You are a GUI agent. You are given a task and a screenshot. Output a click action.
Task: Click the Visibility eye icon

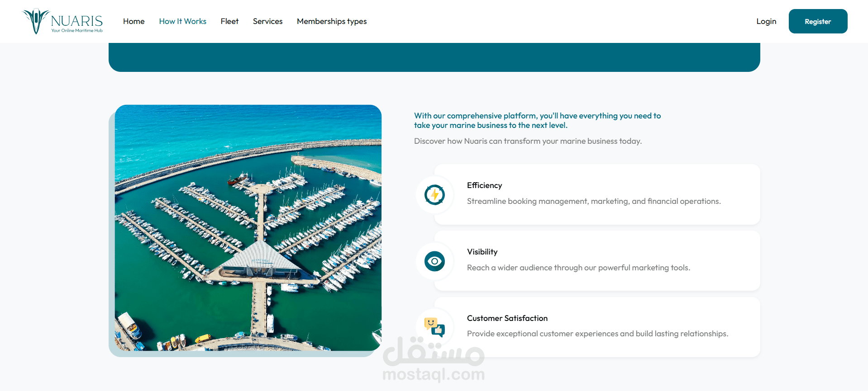click(x=434, y=261)
